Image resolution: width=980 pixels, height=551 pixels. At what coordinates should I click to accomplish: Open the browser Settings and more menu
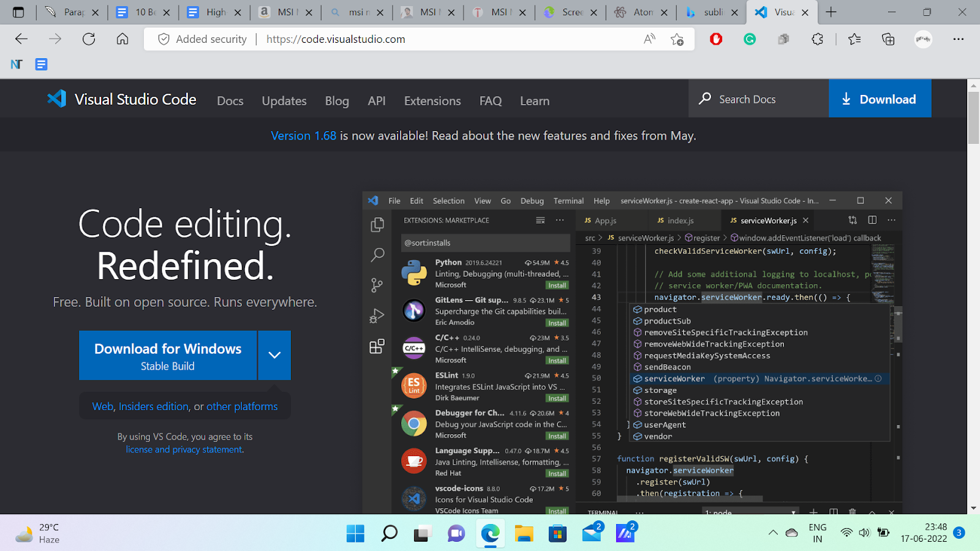click(x=959, y=39)
